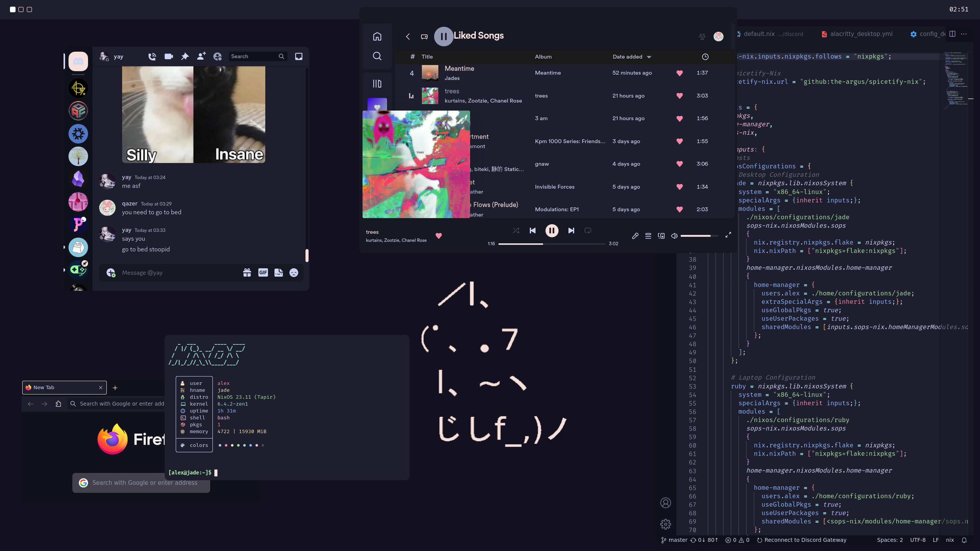Viewport: 980px width, 551px height.
Task: Open pinned messages in Discord chat
Action: coord(185,57)
